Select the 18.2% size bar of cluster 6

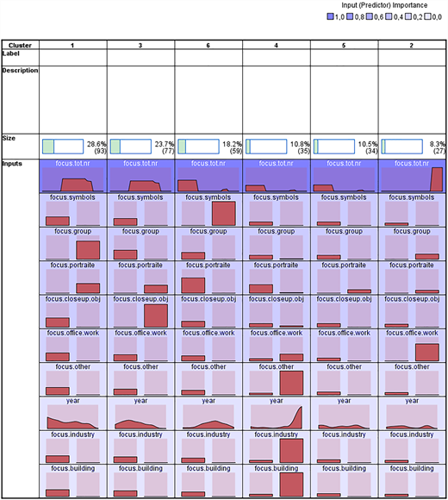[198, 147]
